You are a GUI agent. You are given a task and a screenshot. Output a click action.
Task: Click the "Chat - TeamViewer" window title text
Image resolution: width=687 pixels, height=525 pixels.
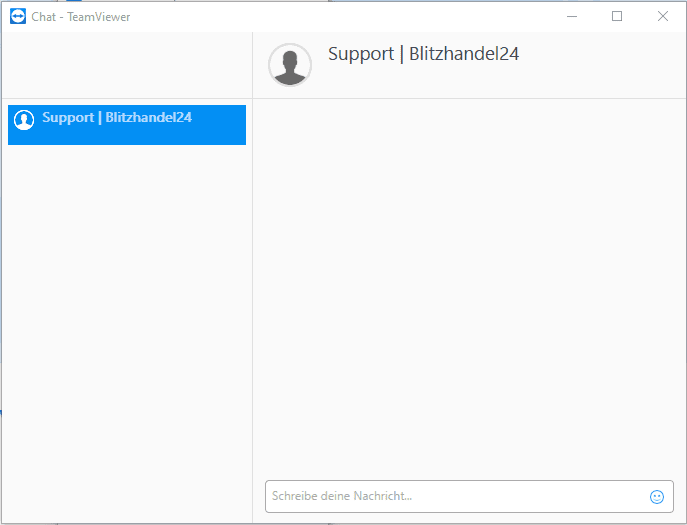point(81,17)
